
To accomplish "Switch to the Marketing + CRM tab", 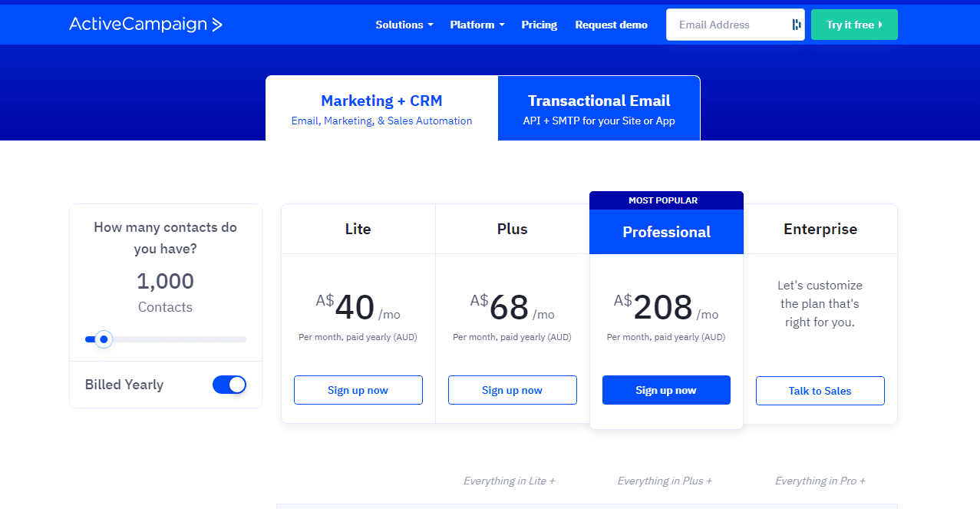I will (381, 108).
